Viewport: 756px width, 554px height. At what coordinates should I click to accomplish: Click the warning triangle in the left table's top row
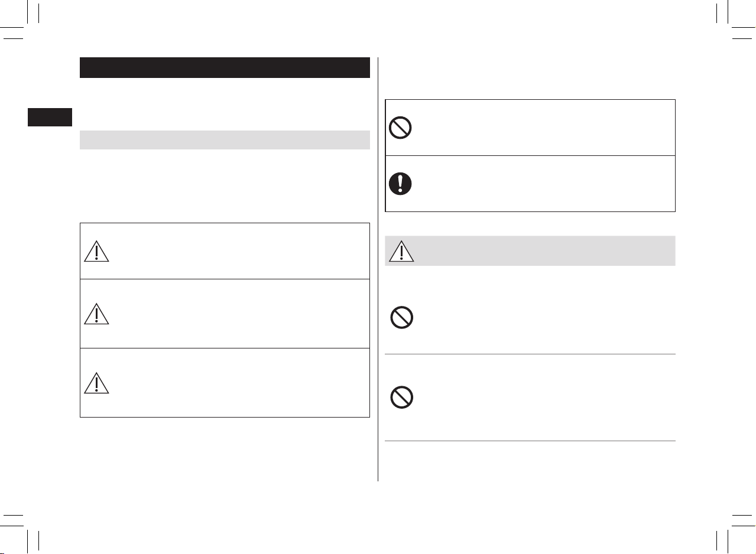point(96,252)
